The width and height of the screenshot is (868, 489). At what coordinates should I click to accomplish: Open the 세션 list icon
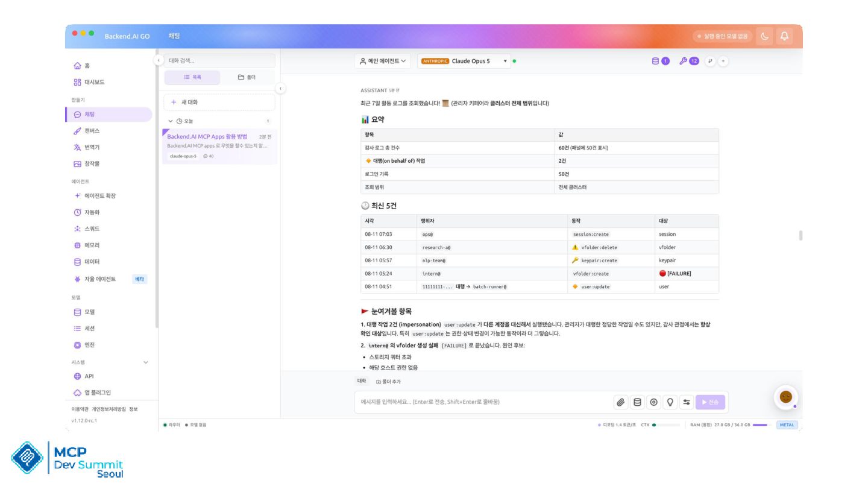pos(77,329)
